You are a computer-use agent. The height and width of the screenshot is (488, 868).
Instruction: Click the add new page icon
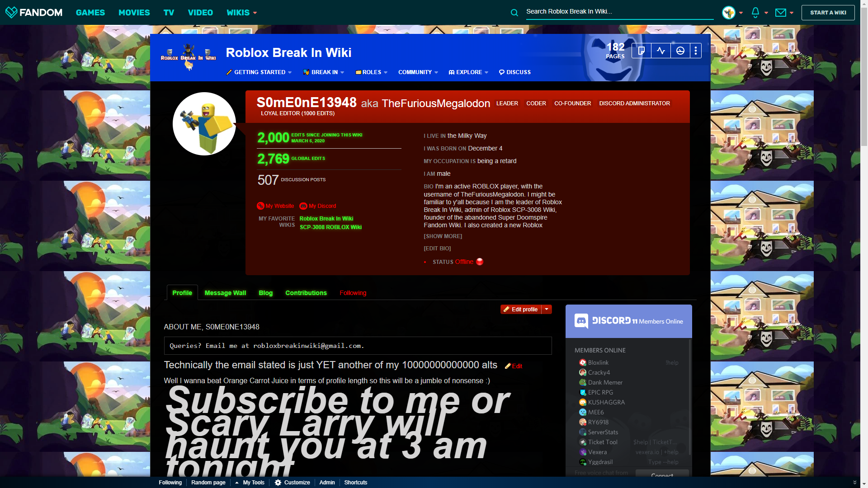(x=641, y=51)
